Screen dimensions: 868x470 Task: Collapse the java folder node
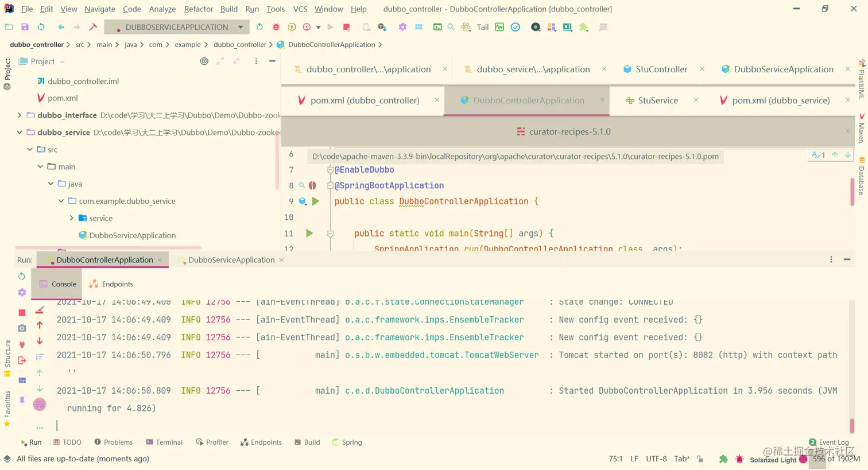[x=51, y=184]
